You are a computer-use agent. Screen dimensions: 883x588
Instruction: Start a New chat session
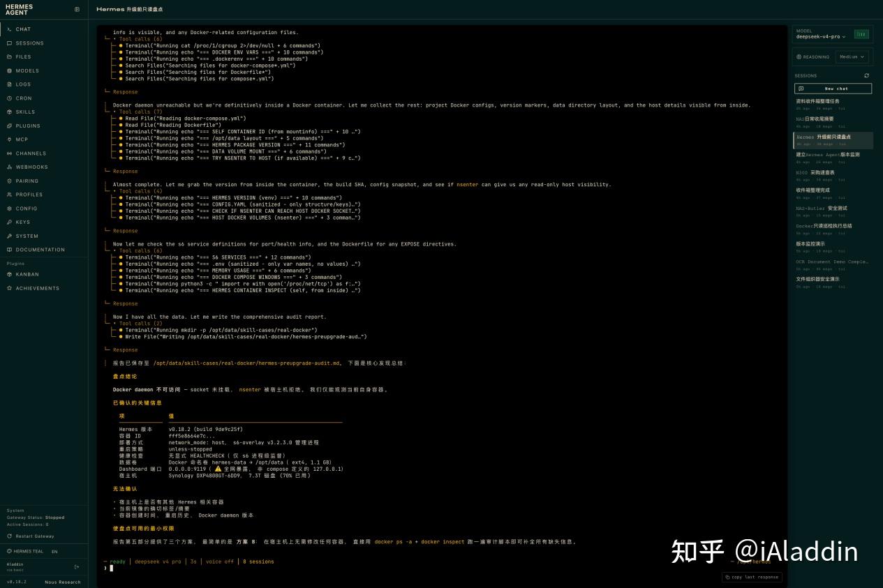(833, 89)
